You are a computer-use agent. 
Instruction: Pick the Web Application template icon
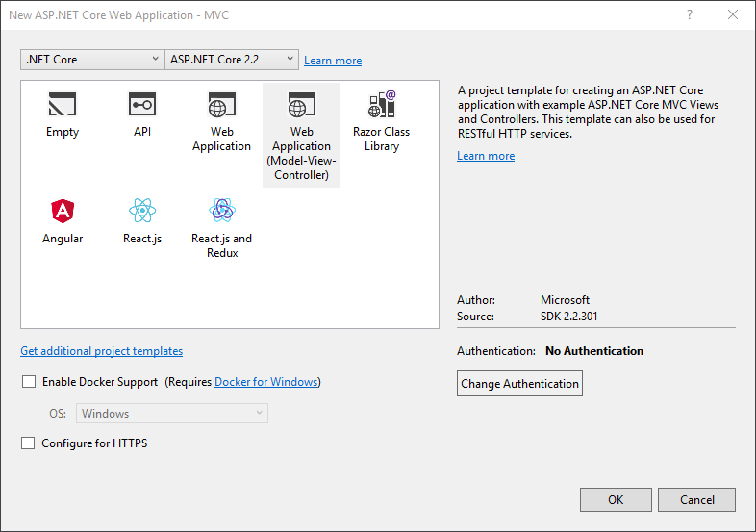pyautogui.click(x=222, y=104)
